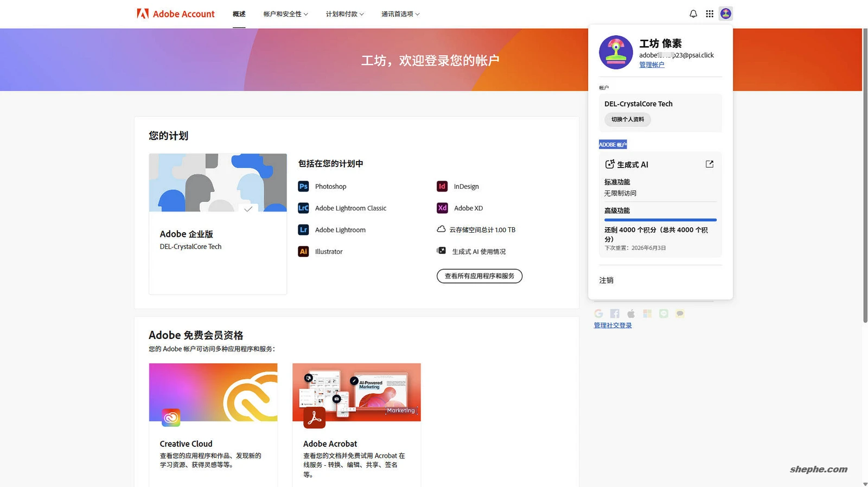Viewport: 868px width, 487px height.
Task: Click the Adobe Lightroom icon
Action: [303, 229]
